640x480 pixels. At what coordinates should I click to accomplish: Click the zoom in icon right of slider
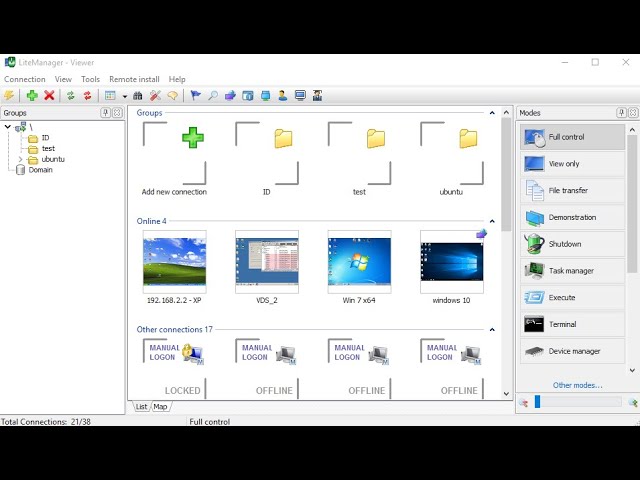pyautogui.click(x=633, y=403)
